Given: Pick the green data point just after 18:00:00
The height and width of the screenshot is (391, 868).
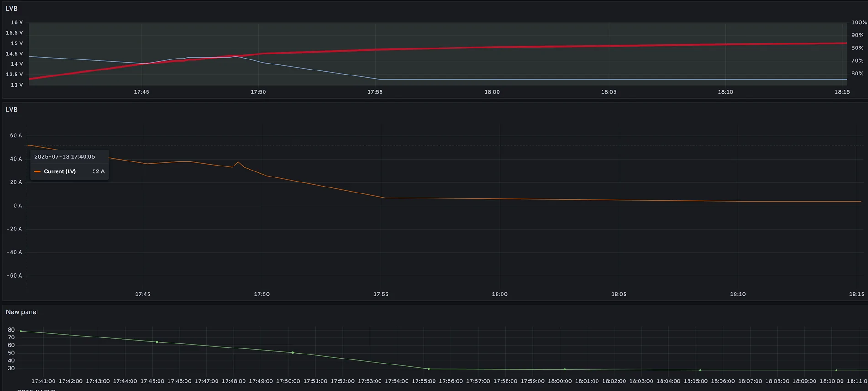Looking at the screenshot, I should [565, 369].
